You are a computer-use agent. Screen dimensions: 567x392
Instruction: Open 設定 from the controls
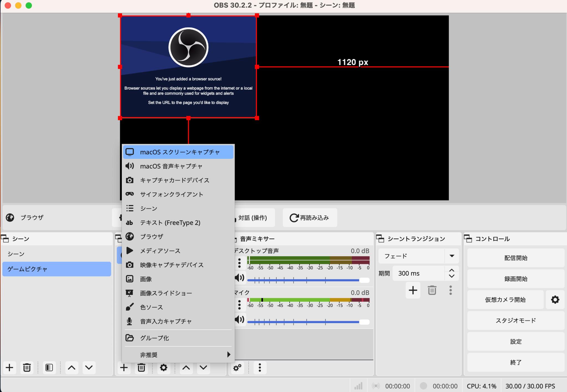click(x=516, y=342)
